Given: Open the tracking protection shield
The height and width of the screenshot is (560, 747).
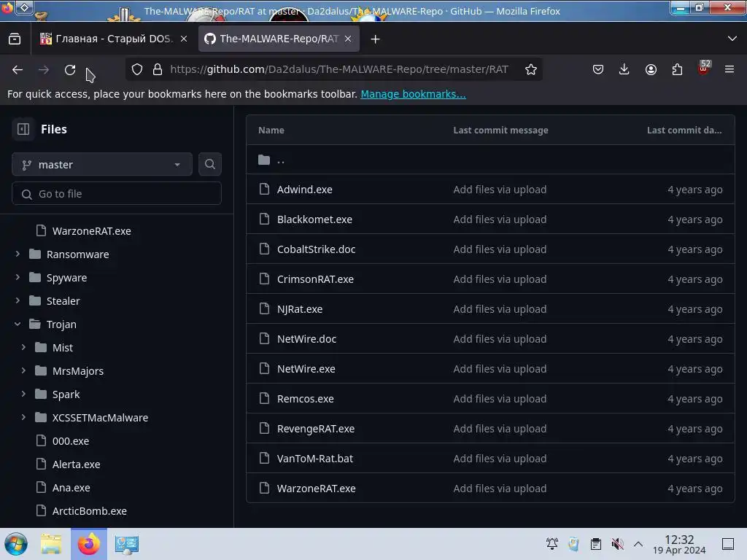Looking at the screenshot, I should coord(137,69).
